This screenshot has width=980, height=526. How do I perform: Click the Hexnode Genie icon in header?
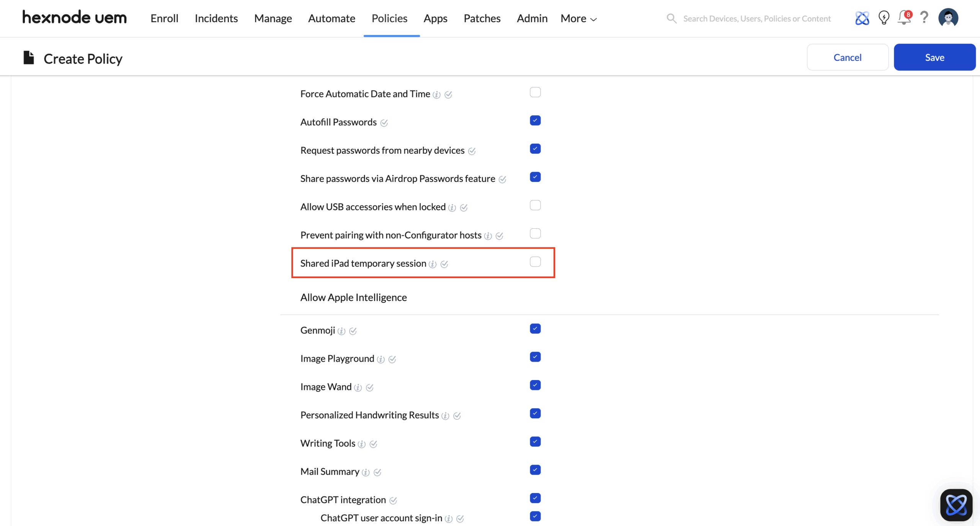pyautogui.click(x=862, y=18)
